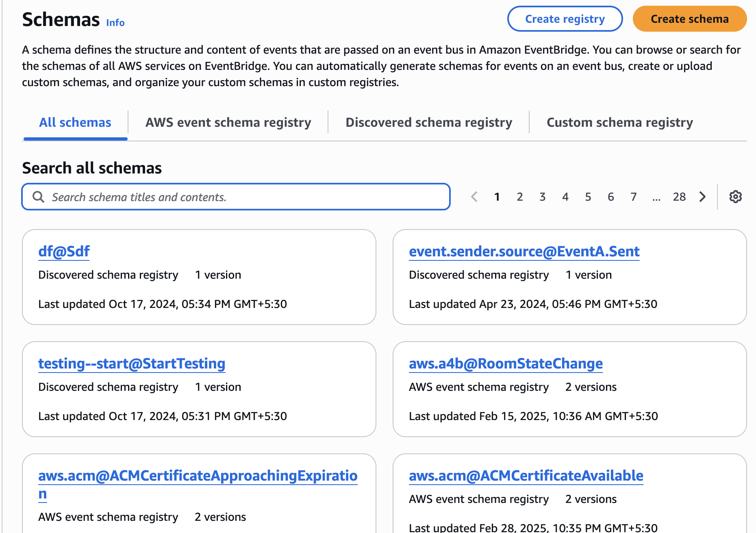Click the previous page chevron

click(474, 197)
